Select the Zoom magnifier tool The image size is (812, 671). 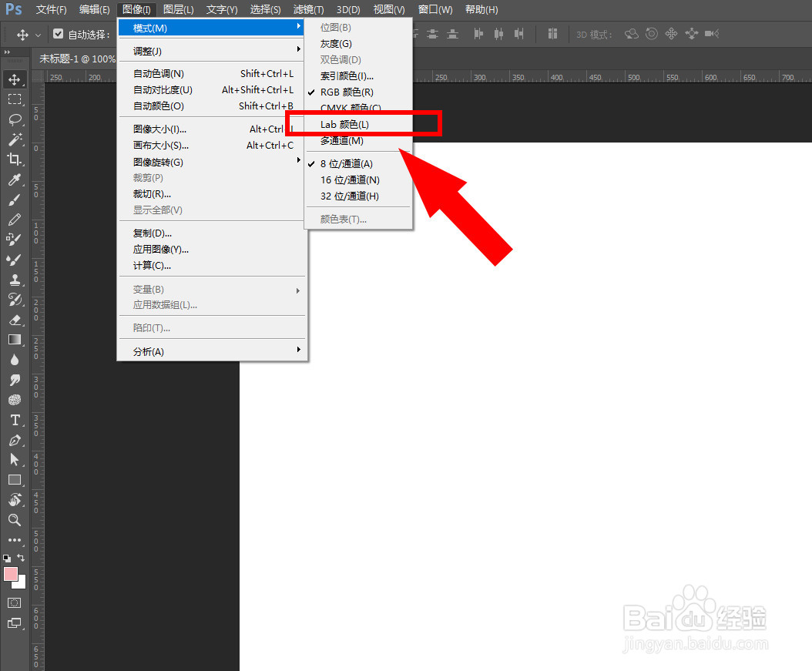(15, 520)
